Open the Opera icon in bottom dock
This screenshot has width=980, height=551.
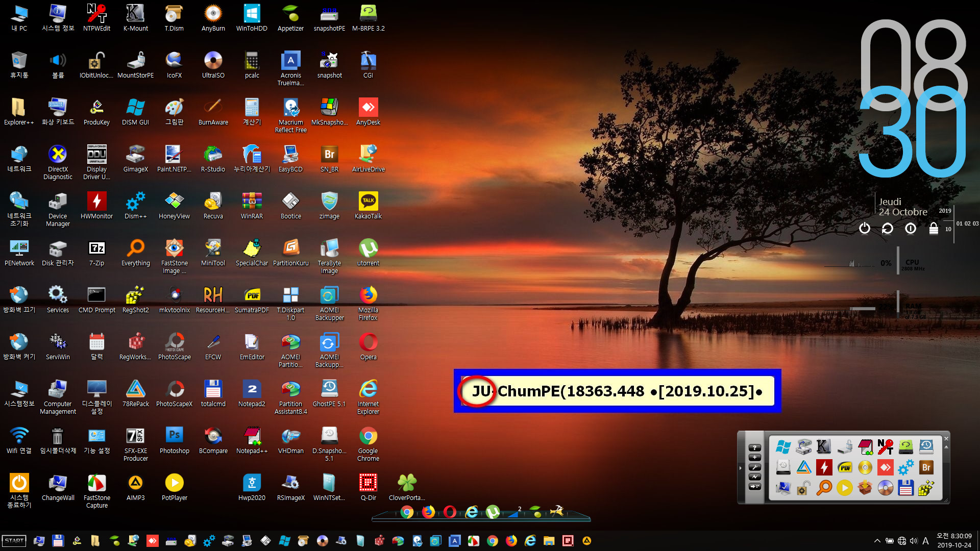tap(450, 512)
